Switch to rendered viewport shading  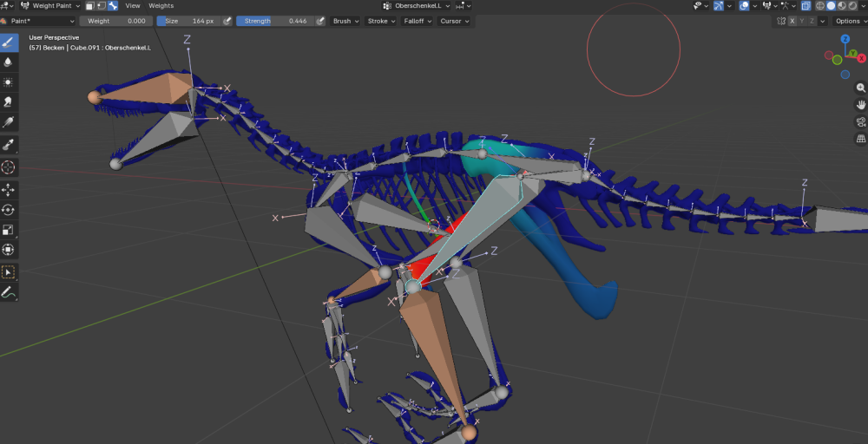(852, 5)
